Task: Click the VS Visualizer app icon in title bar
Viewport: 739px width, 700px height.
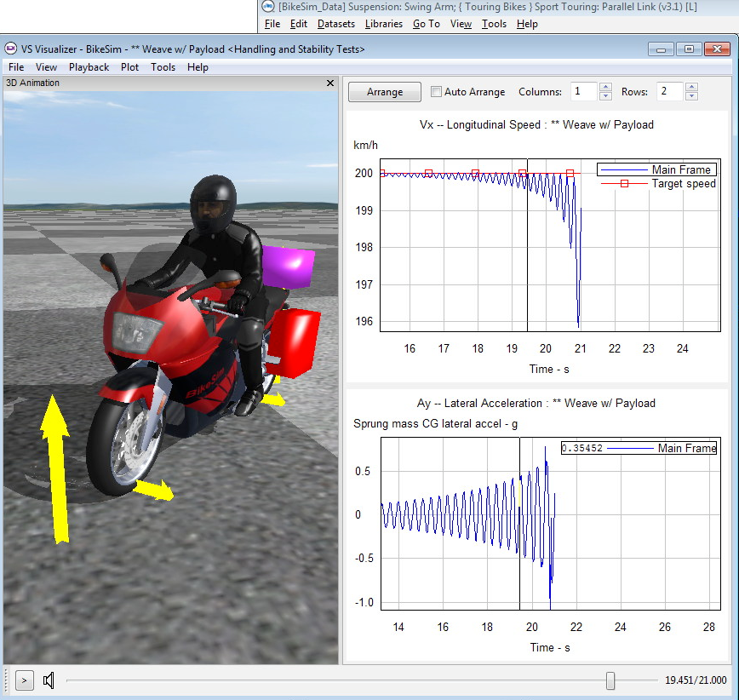Action: (10, 49)
